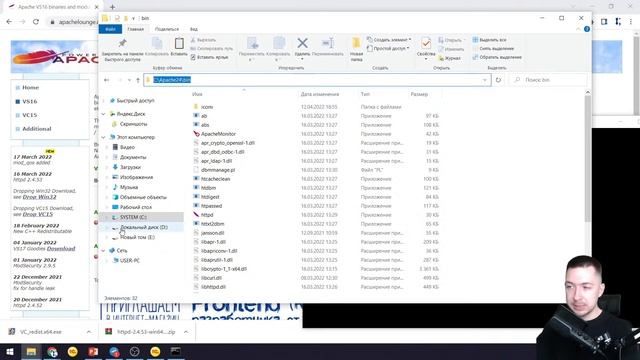Open the Файл tab in Explorer
This screenshot has width=640, height=360.
click(x=110, y=29)
